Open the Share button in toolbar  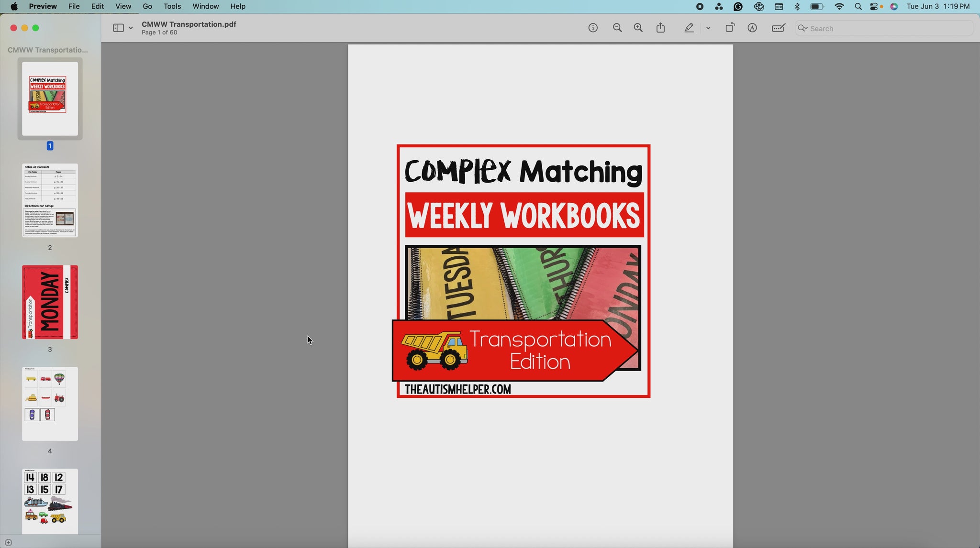point(661,28)
